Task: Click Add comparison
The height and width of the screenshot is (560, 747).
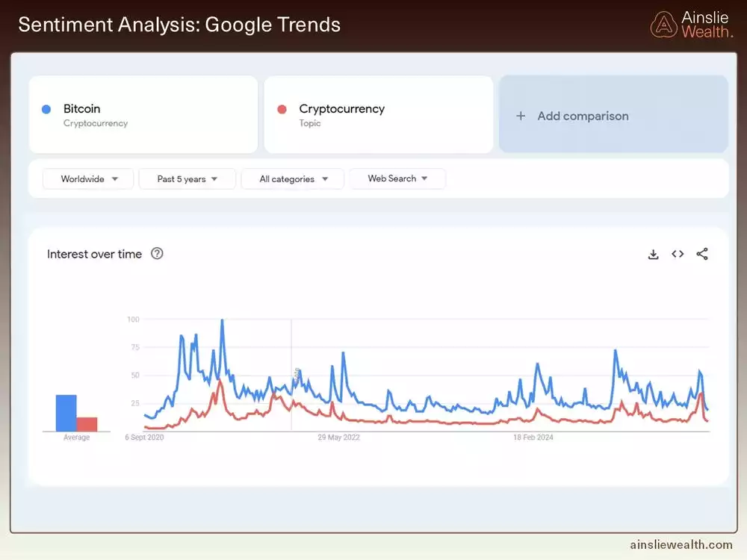Action: point(583,114)
